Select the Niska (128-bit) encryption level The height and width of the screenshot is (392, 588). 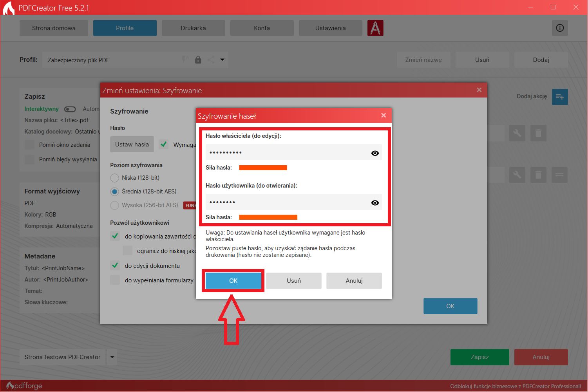(x=114, y=178)
